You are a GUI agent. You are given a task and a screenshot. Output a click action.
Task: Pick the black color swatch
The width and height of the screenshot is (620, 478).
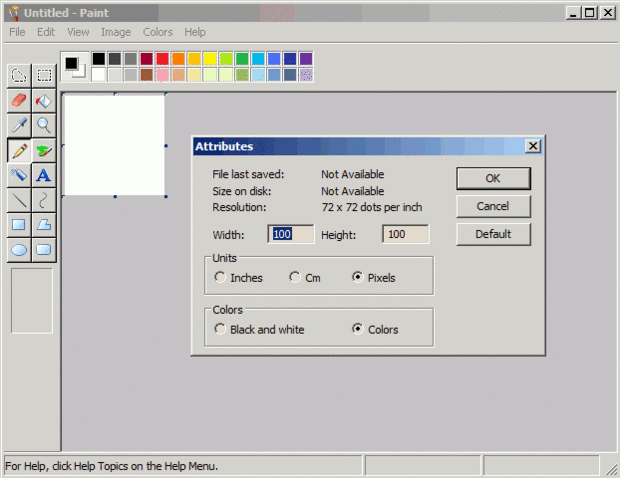(x=99, y=59)
